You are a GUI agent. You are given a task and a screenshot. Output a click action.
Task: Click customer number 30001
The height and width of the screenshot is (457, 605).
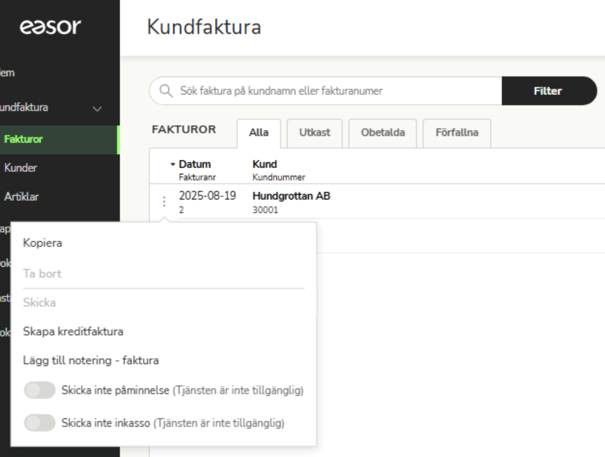coord(265,210)
